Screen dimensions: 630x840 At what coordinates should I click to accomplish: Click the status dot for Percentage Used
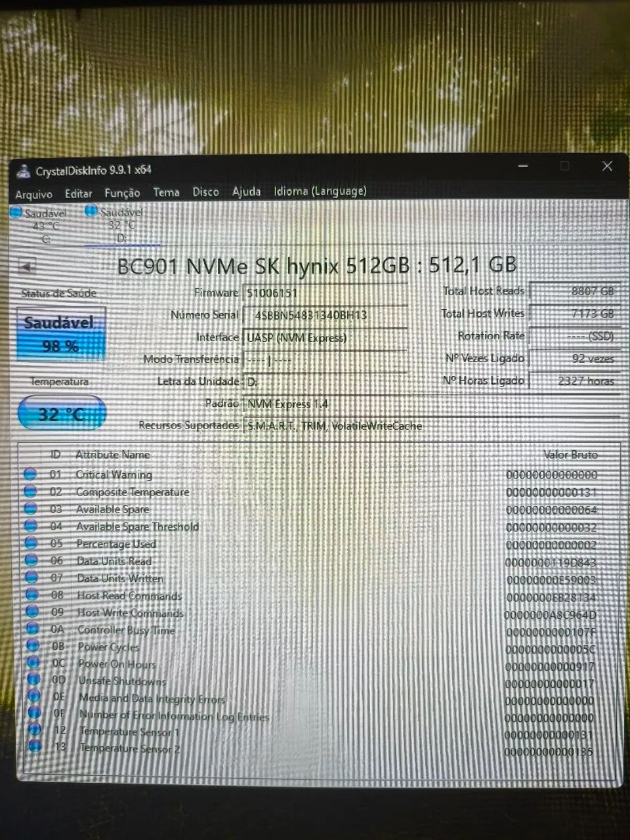coord(31,543)
